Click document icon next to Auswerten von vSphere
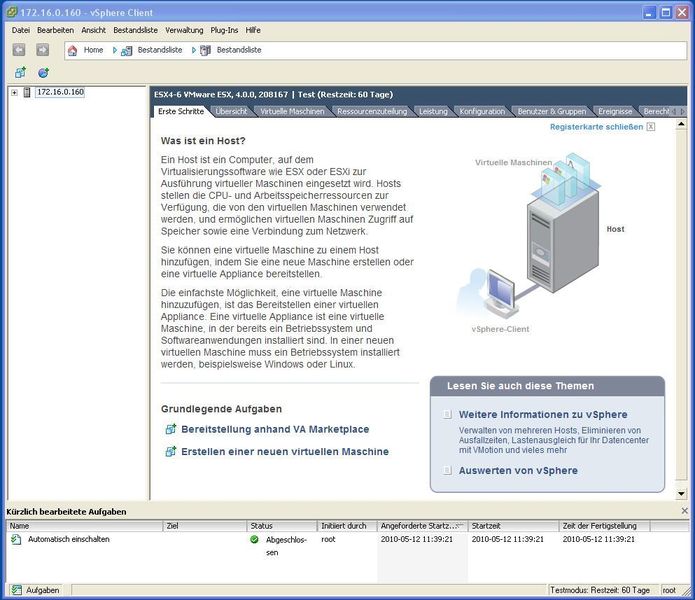This screenshot has width=695, height=600. tap(448, 470)
